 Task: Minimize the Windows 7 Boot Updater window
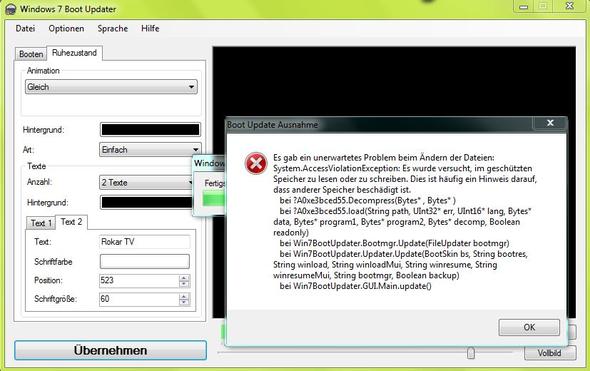[x=524, y=6]
